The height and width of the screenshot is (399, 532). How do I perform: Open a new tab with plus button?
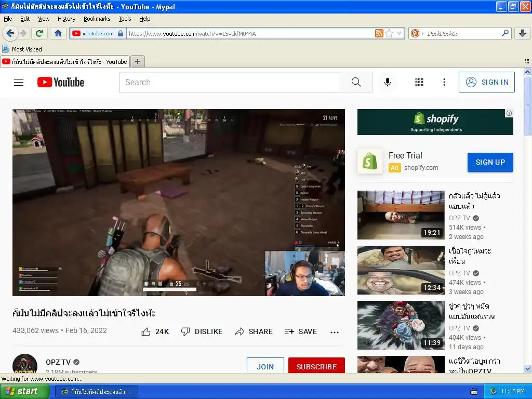coord(137,61)
